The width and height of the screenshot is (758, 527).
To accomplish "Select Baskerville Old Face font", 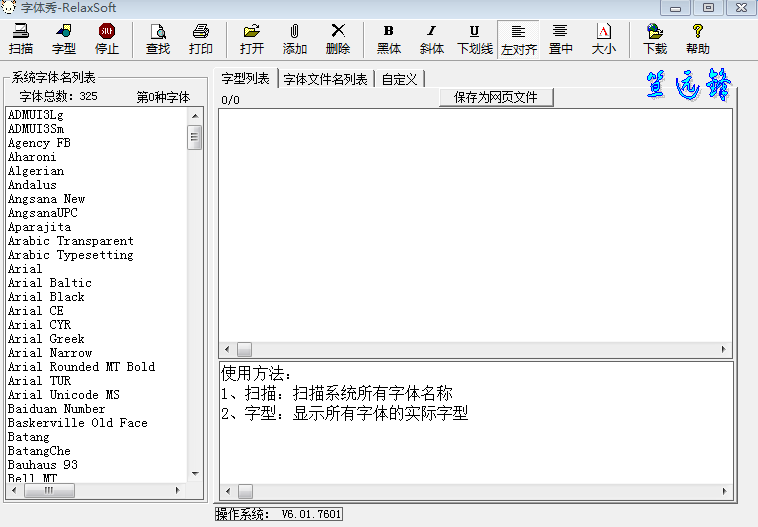I will pos(78,423).
